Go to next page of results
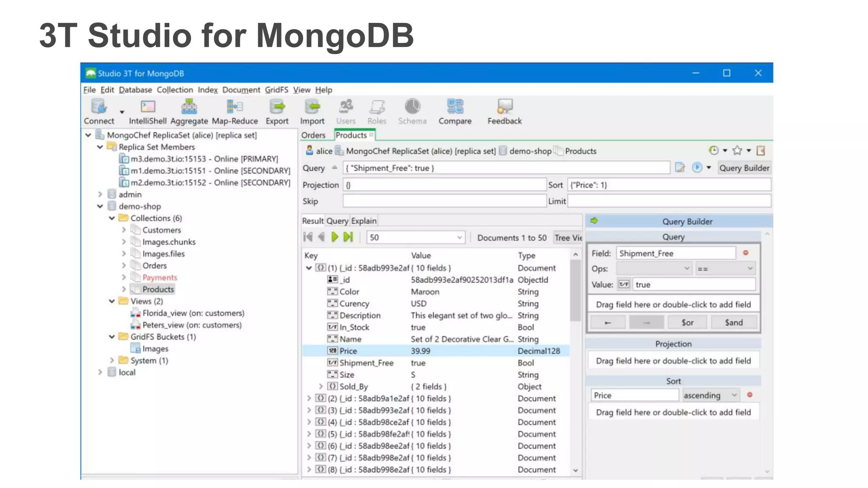 coord(335,237)
